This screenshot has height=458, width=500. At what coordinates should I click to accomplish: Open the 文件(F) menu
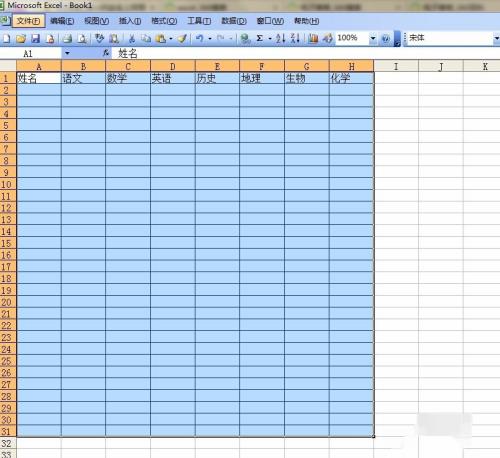tap(28, 21)
